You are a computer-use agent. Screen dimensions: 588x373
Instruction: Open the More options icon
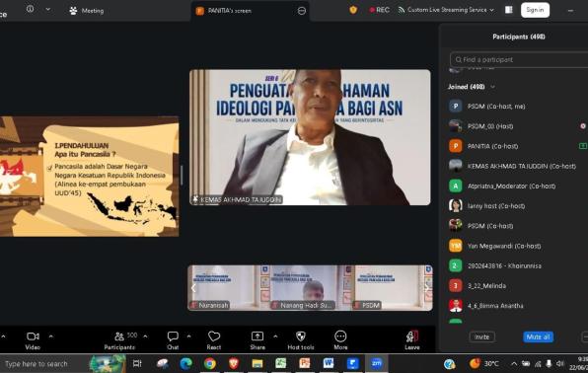(340, 336)
